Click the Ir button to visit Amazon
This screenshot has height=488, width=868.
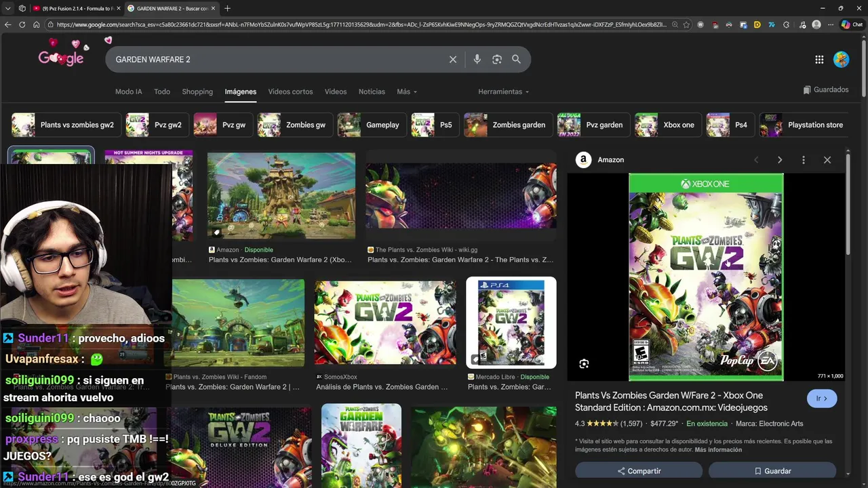tap(822, 399)
